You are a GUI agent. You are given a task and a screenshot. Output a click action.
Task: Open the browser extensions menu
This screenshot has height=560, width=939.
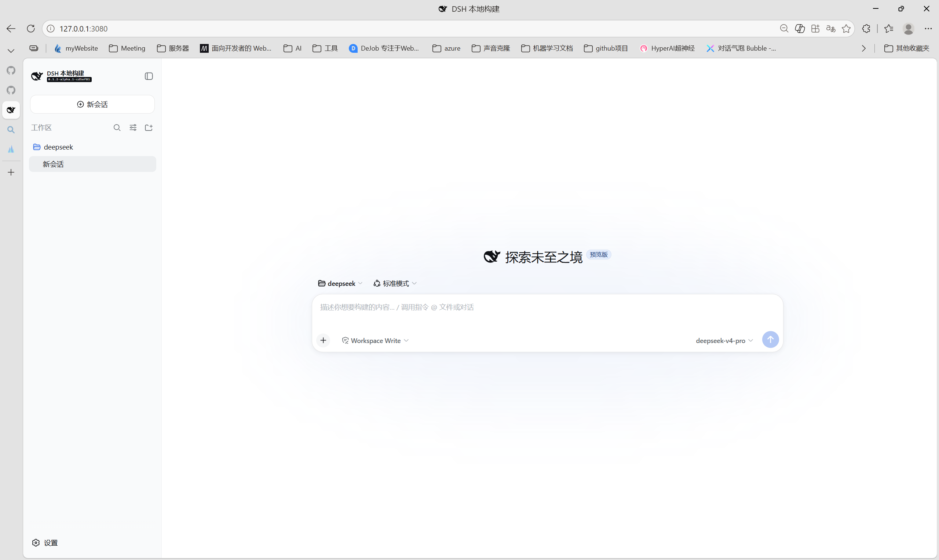(x=866, y=29)
